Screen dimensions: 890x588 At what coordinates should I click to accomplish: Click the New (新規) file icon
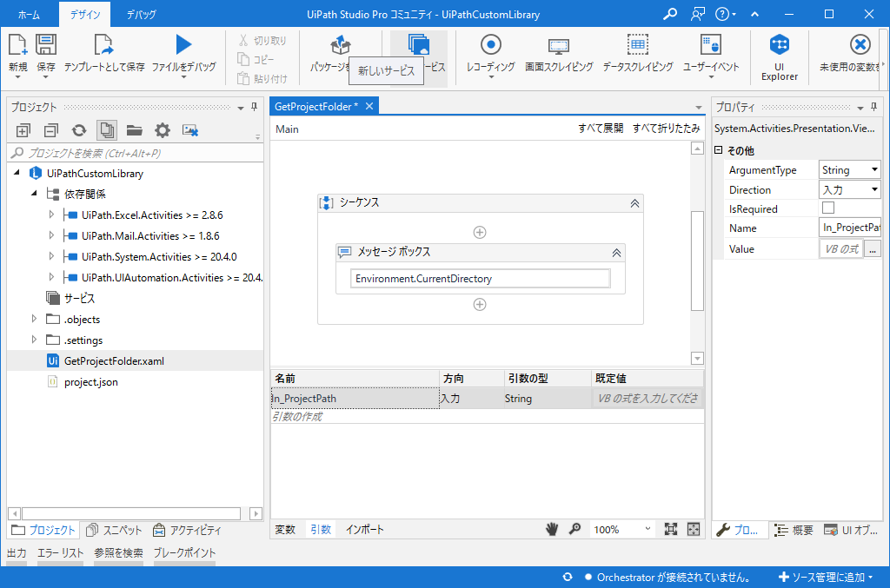[17, 45]
